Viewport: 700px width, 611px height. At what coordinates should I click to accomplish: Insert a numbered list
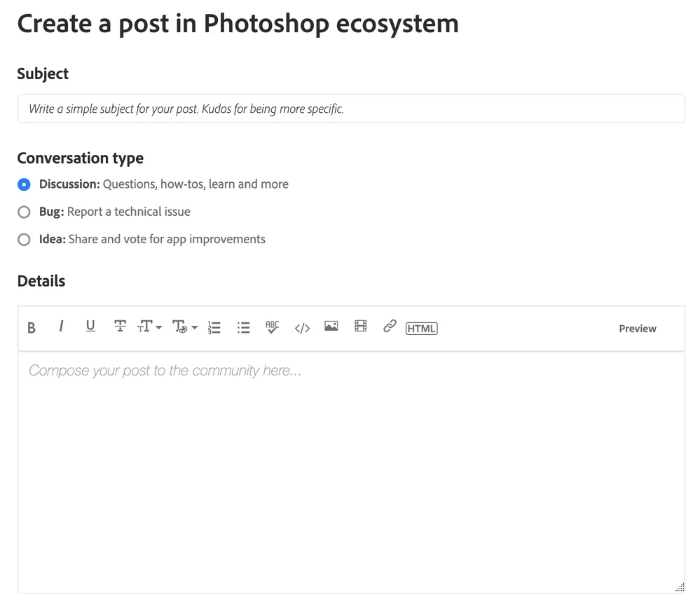214,328
